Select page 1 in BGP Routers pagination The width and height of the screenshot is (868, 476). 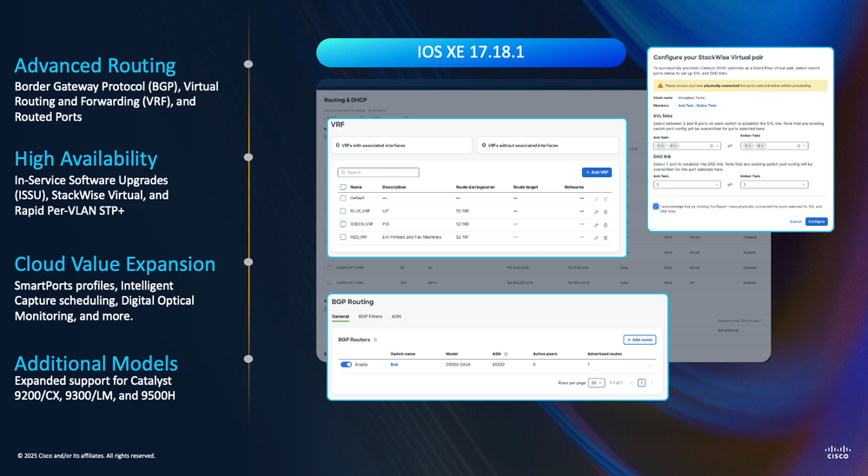coord(641,383)
